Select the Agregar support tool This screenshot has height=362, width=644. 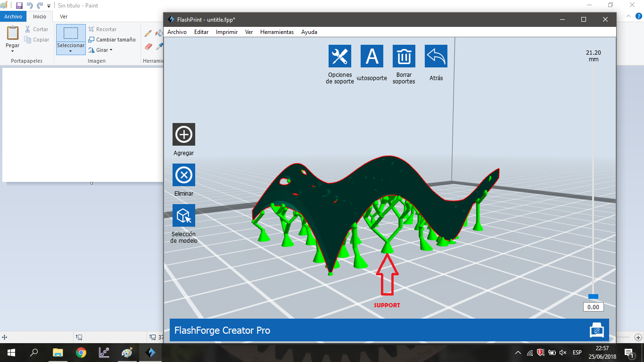[184, 134]
